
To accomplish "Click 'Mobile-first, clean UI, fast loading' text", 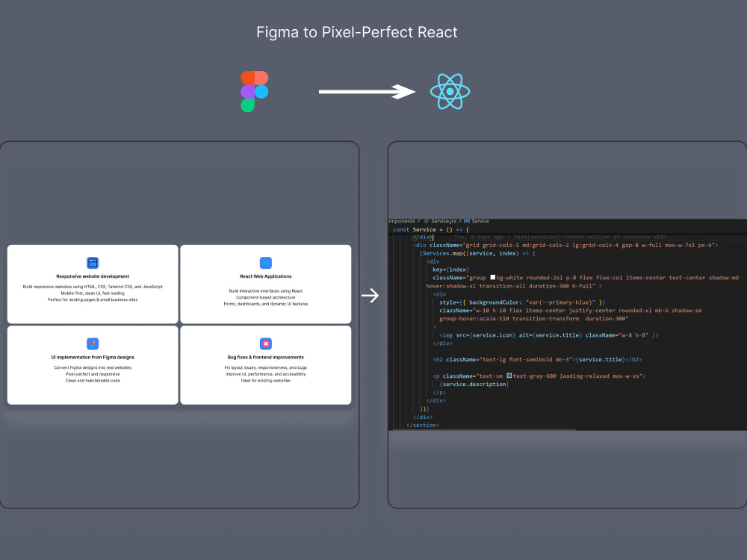I will [93, 293].
